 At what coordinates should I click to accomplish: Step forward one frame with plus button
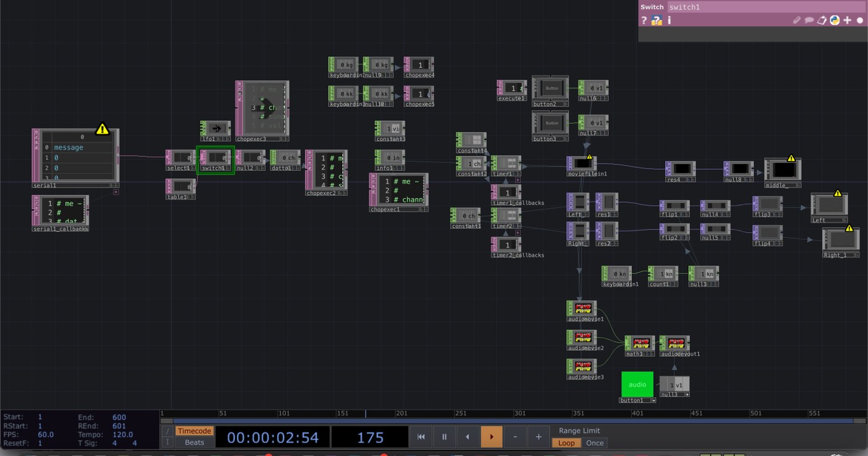[x=538, y=437]
